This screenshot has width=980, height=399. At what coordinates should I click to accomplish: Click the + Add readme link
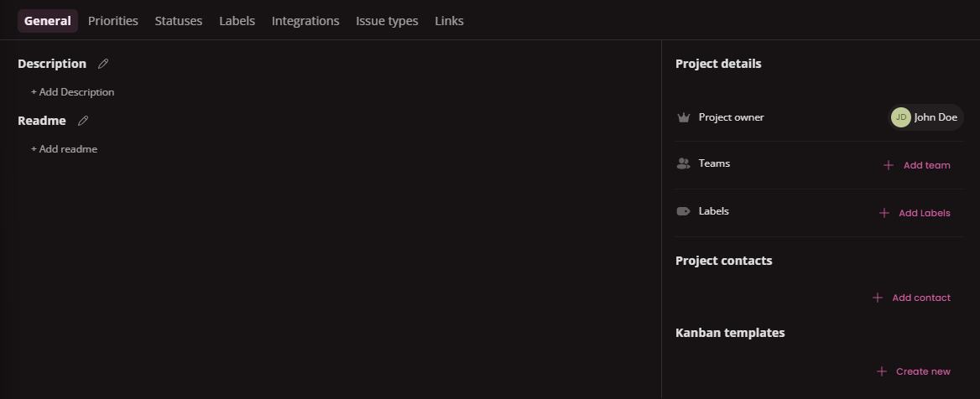pos(65,149)
